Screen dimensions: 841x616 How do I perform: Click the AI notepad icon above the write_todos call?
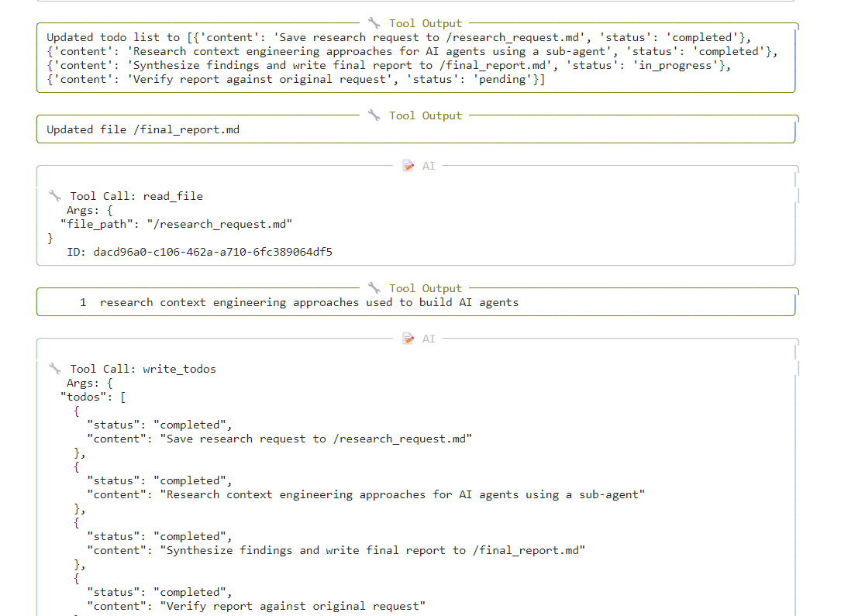pyautogui.click(x=408, y=339)
